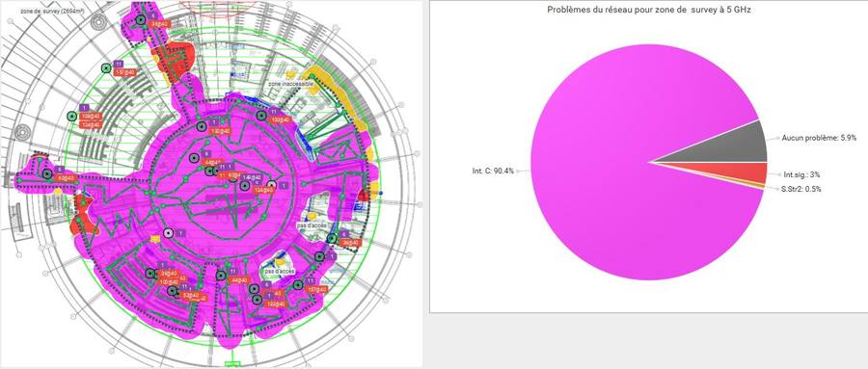Click the zone inaccessible map annotation
Viewport: 868px width, 369px height.
tap(290, 84)
